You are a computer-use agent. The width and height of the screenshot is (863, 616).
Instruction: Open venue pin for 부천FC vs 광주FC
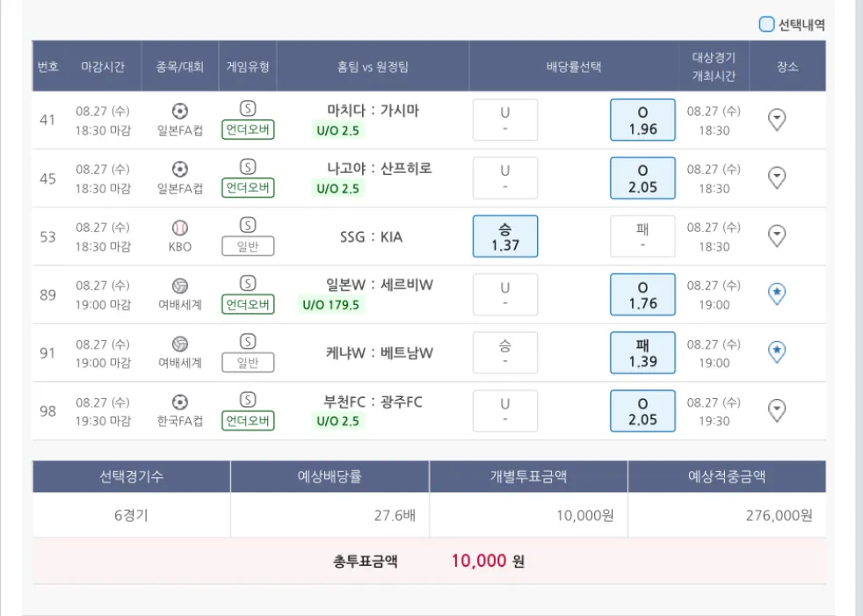click(x=777, y=409)
